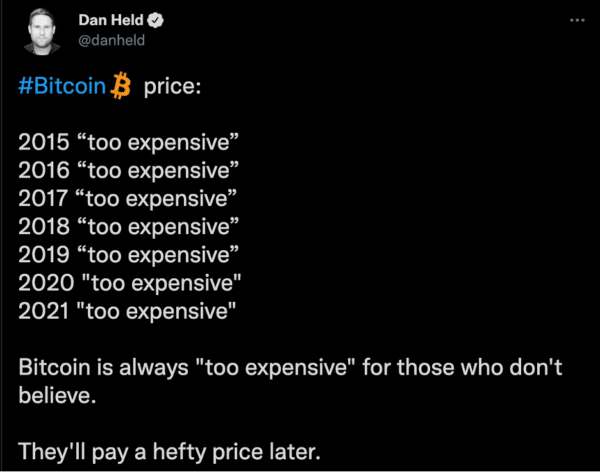The height and width of the screenshot is (472, 600).
Task: Click the Dan Held display name
Action: point(111,20)
